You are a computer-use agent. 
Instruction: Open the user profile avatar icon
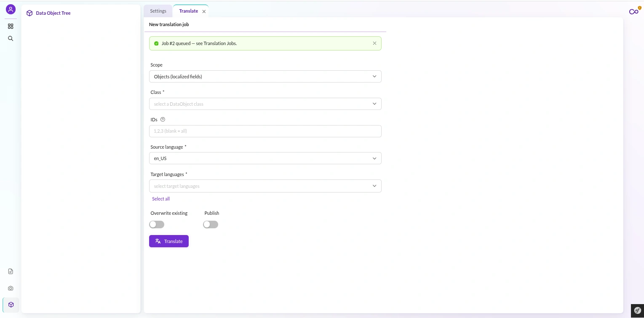pos(11,9)
